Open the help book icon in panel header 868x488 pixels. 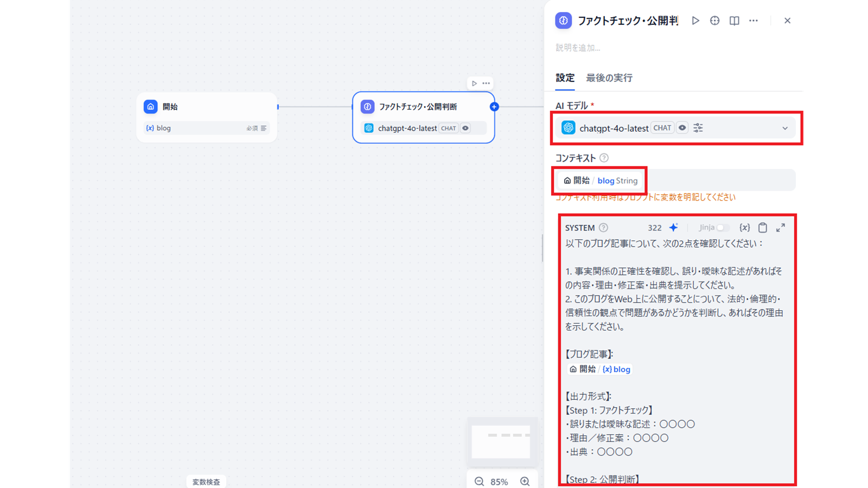pos(734,21)
